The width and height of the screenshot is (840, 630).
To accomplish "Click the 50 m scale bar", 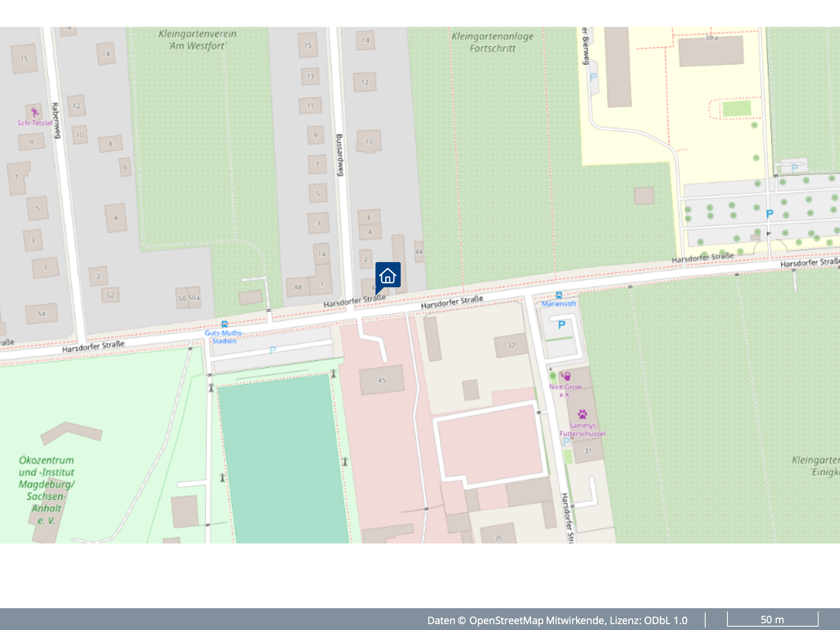I will click(772, 619).
